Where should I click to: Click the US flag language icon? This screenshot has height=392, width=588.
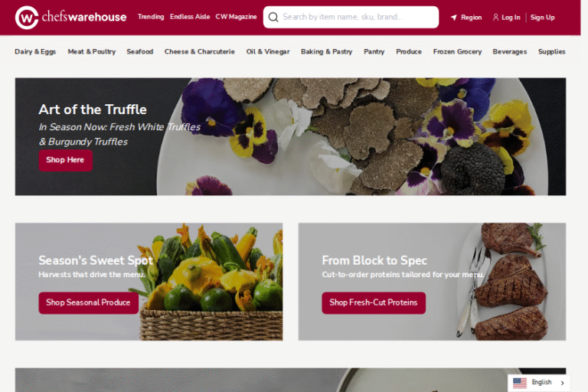click(x=520, y=383)
